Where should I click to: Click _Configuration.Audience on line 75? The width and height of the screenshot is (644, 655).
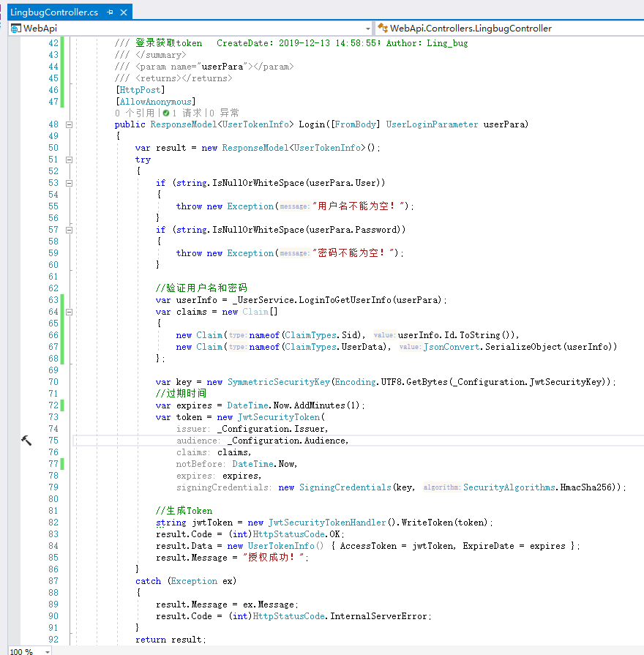[286, 441]
